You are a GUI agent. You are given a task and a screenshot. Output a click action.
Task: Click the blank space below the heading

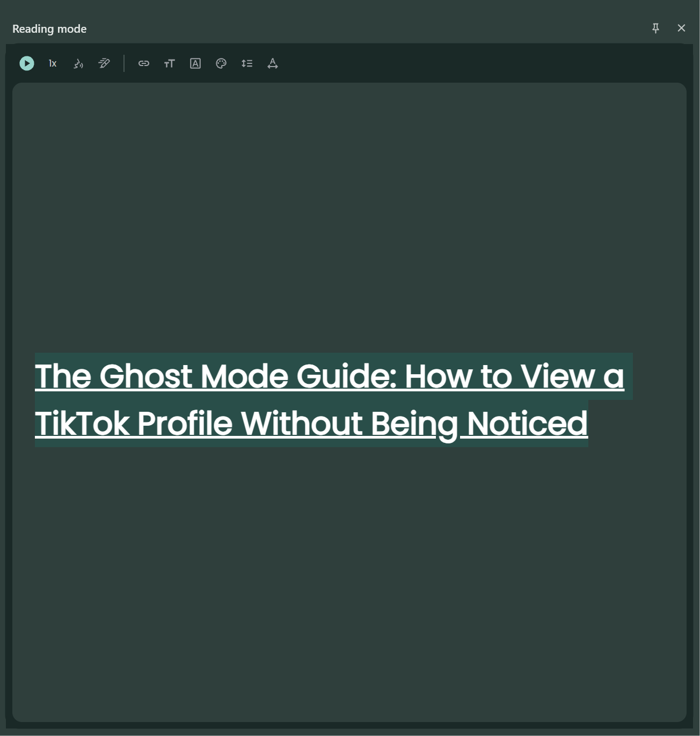pyautogui.click(x=349, y=580)
